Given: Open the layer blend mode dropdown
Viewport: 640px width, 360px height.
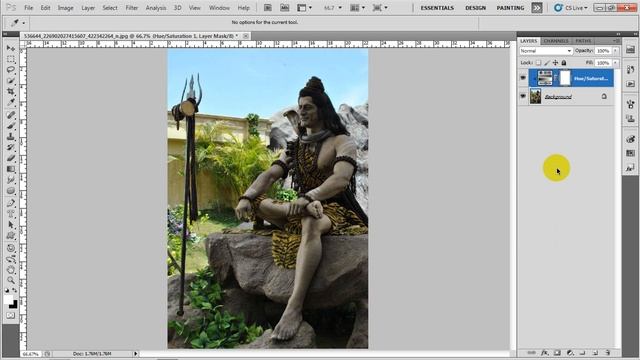Looking at the screenshot, I should tap(546, 51).
